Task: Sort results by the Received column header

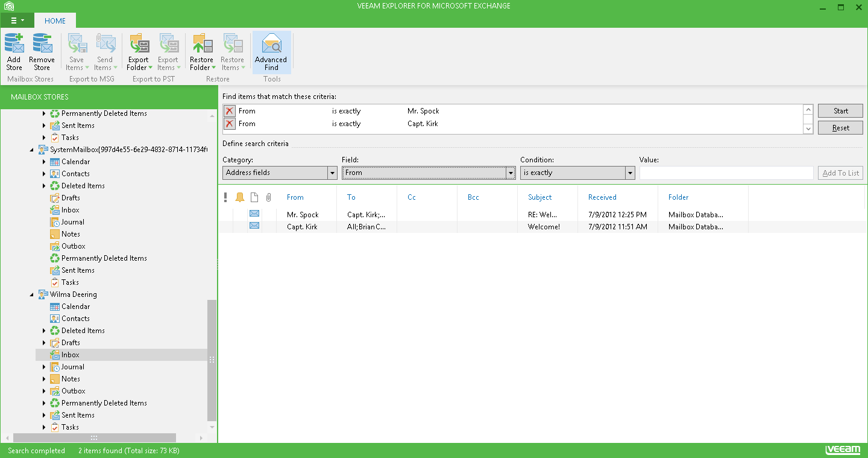Action: 602,197
